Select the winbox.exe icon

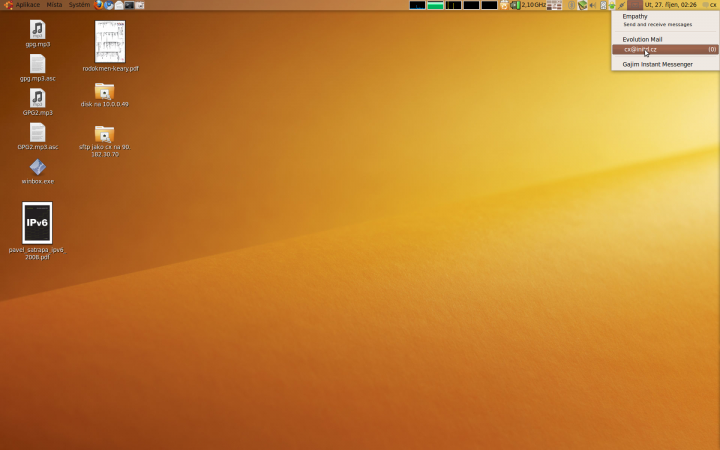click(x=38, y=171)
